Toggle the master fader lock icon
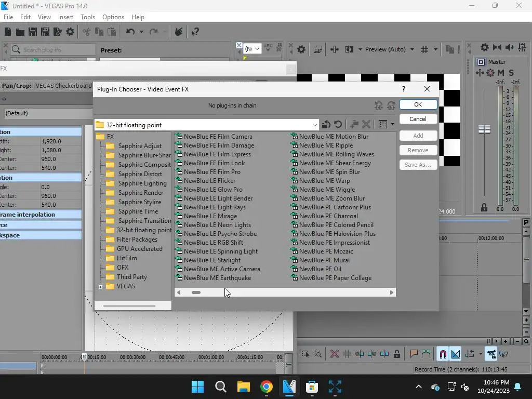 pos(484,207)
